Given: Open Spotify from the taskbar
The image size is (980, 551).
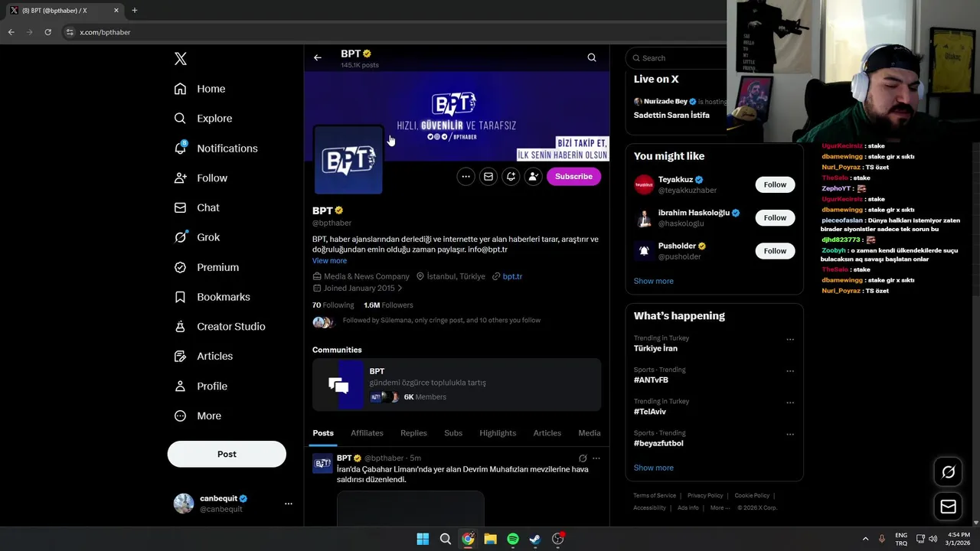Looking at the screenshot, I should pyautogui.click(x=513, y=539).
